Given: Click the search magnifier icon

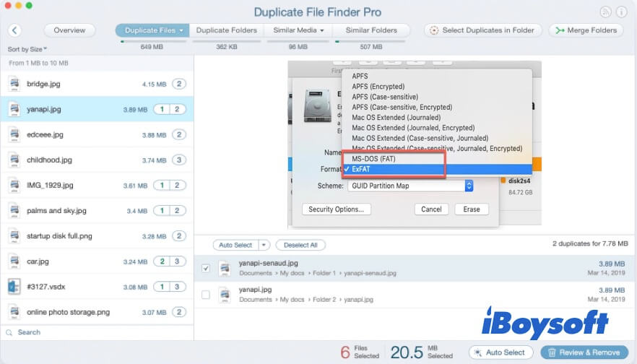Looking at the screenshot, I should click(x=9, y=332).
